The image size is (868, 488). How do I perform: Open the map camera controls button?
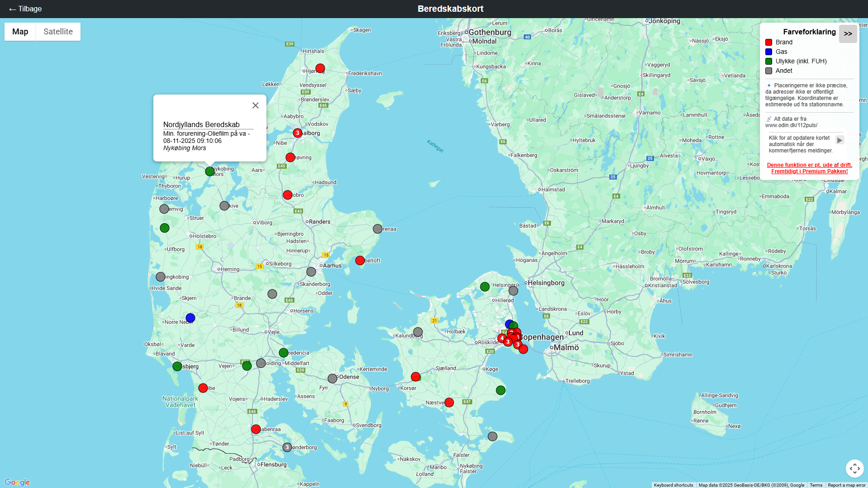point(854,469)
